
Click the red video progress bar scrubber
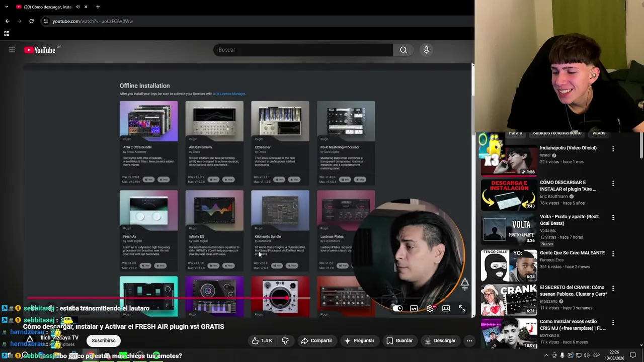pyautogui.click(x=287, y=298)
